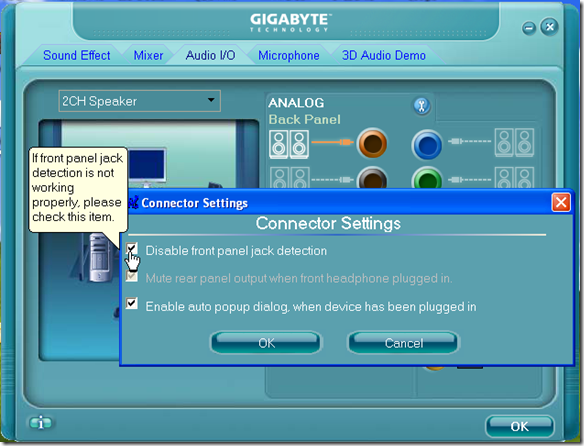Toggle Mute rear panel output checkbox
The image size is (584, 446).
131,276
